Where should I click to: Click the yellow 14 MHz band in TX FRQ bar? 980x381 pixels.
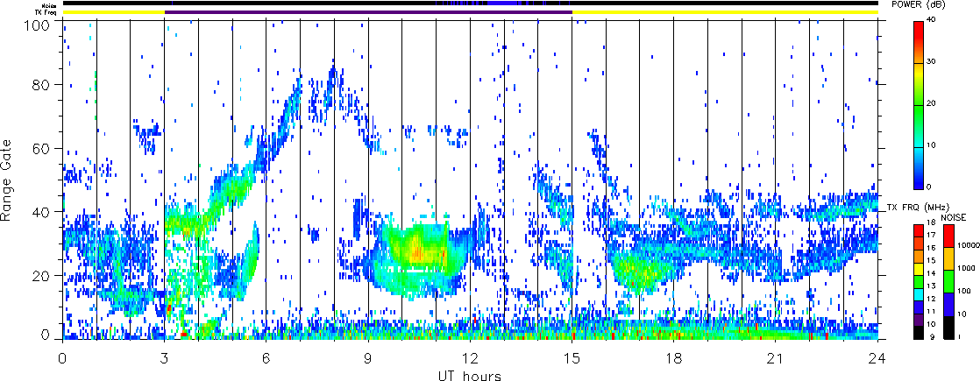point(919,269)
